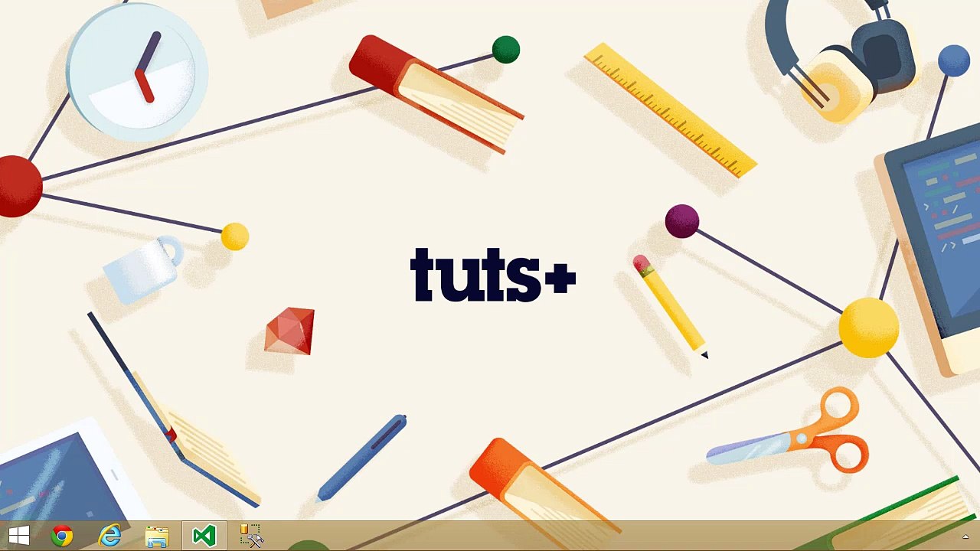Viewport: 980px width, 551px height.
Task: Open the database tools icon with hammer
Action: click(251, 536)
